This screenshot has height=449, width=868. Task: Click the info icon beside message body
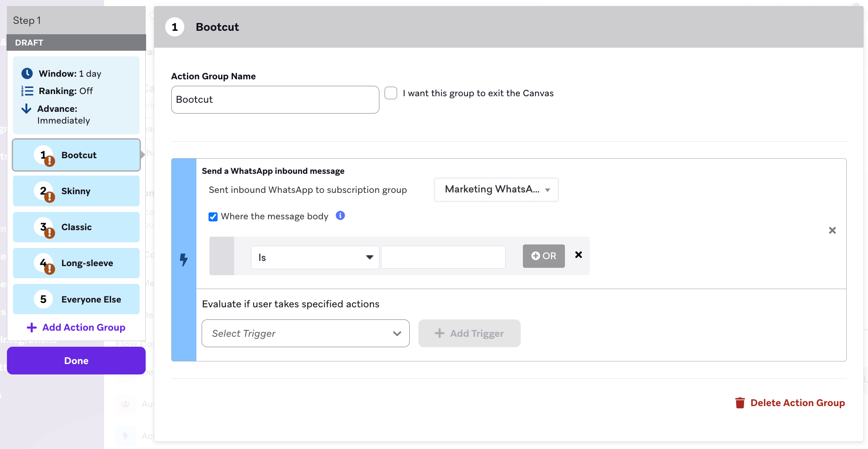pos(340,215)
